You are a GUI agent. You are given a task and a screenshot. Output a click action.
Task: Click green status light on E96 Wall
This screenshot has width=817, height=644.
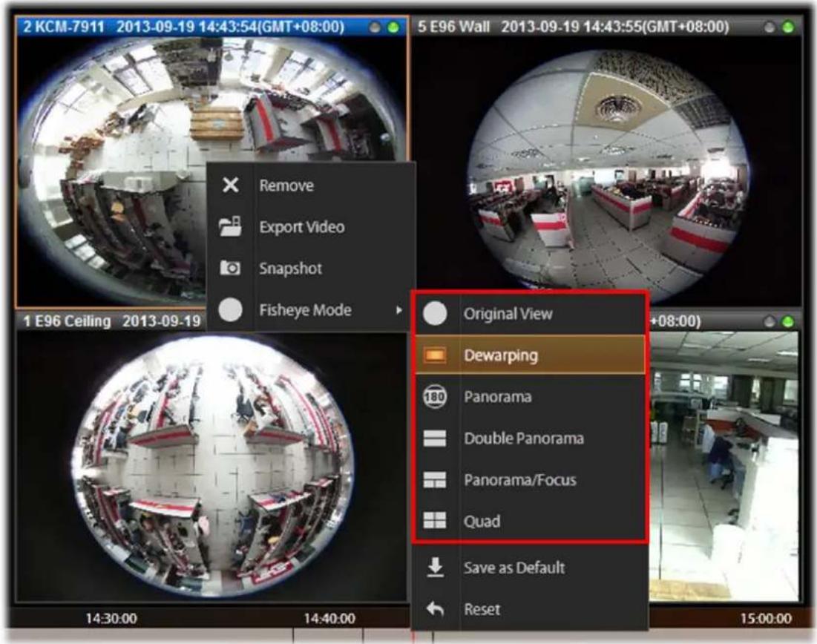coord(788,27)
